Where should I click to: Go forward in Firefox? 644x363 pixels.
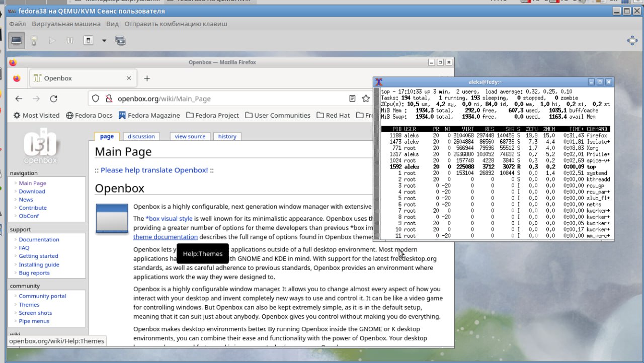pos(36,99)
